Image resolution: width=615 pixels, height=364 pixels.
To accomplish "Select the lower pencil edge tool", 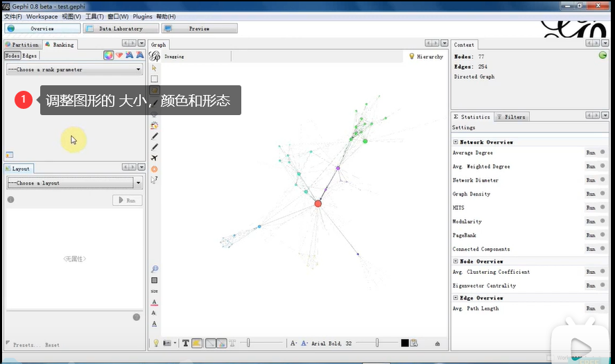I will pos(155,147).
